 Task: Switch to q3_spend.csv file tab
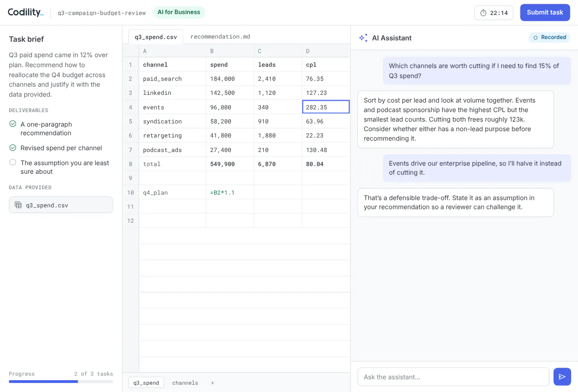click(156, 37)
